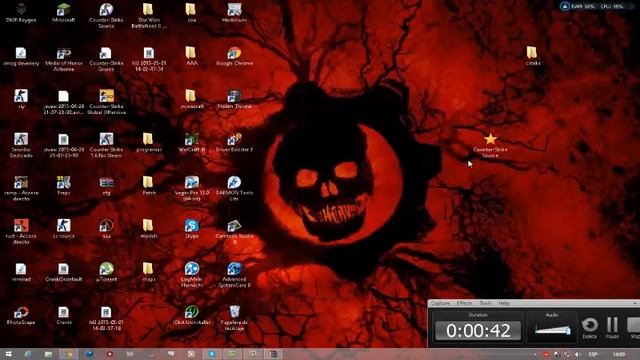The width and height of the screenshot is (640, 360).
Task: Open Counter Strike 1.6 No Steam shortcut
Action: click(x=106, y=145)
